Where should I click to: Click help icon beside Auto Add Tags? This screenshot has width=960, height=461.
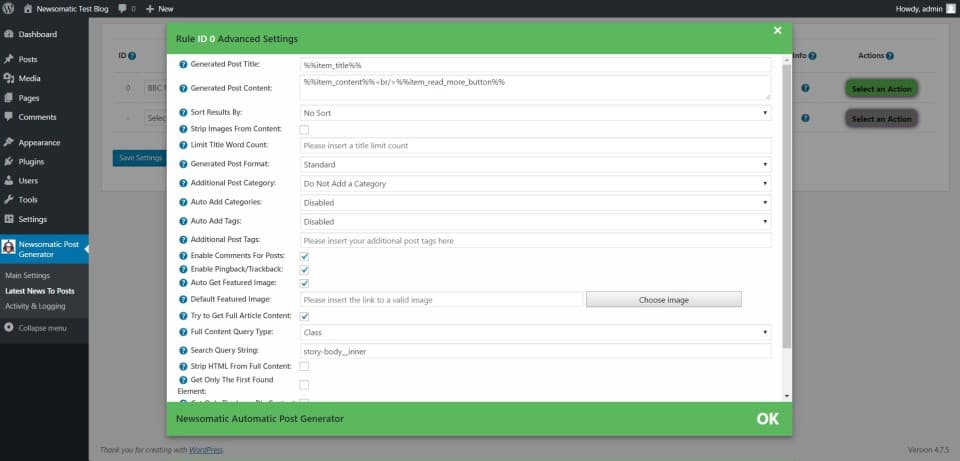(183, 221)
